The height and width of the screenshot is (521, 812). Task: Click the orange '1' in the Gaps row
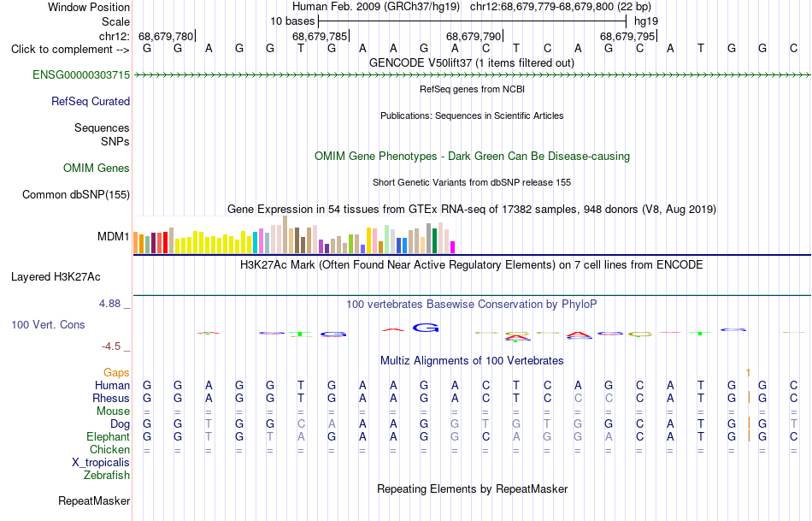pos(748,373)
